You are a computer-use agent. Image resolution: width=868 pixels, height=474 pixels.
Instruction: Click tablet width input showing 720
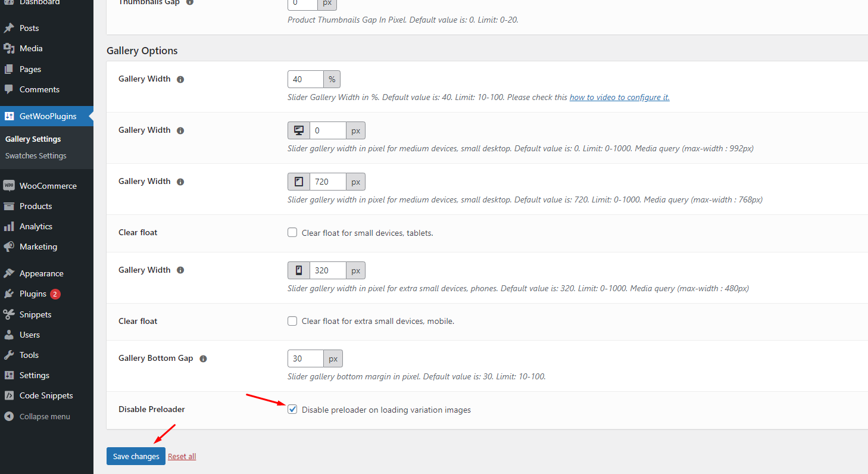click(x=328, y=182)
